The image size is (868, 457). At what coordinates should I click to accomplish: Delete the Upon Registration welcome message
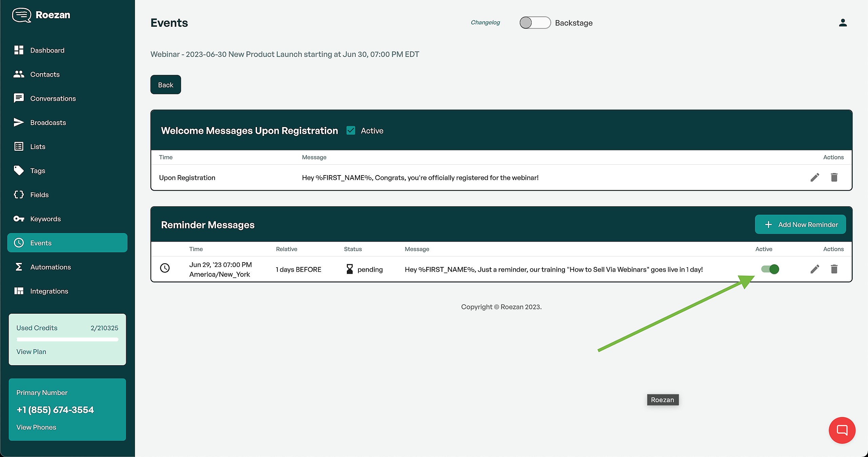coord(834,177)
